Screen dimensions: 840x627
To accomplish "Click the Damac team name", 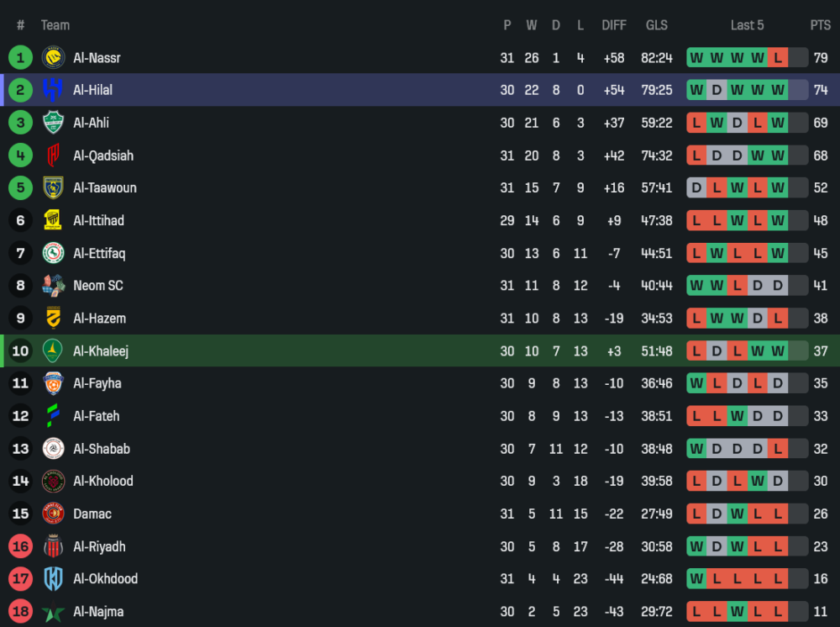I will click(92, 514).
